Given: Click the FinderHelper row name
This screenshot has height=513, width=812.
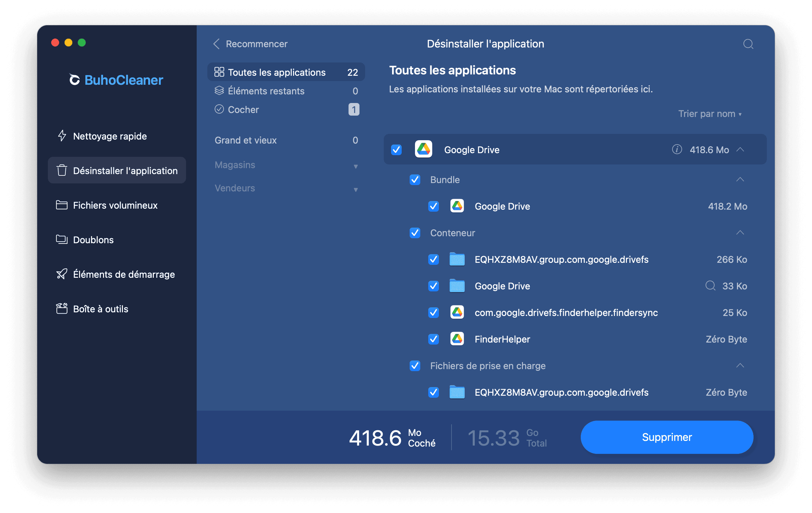Looking at the screenshot, I should (x=502, y=339).
